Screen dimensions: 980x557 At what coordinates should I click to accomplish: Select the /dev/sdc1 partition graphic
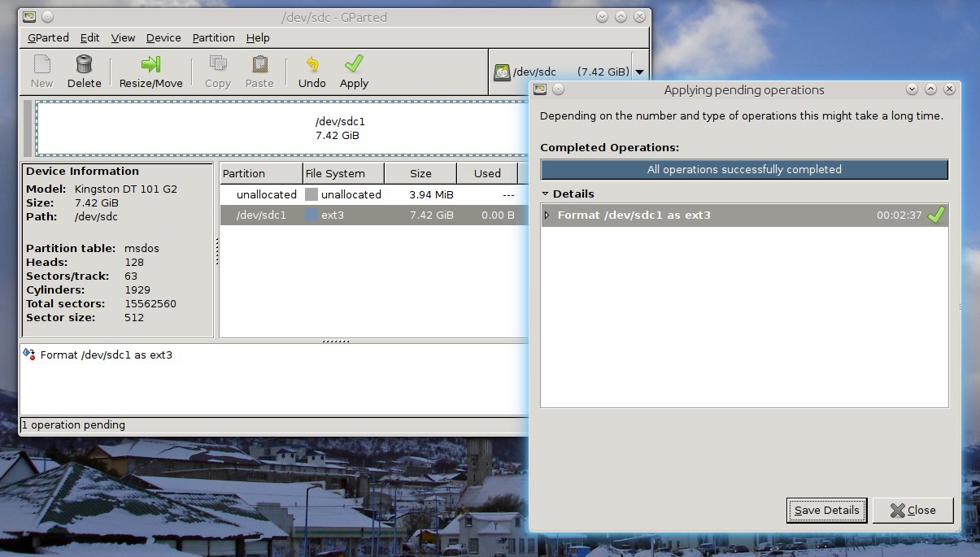tap(281, 128)
